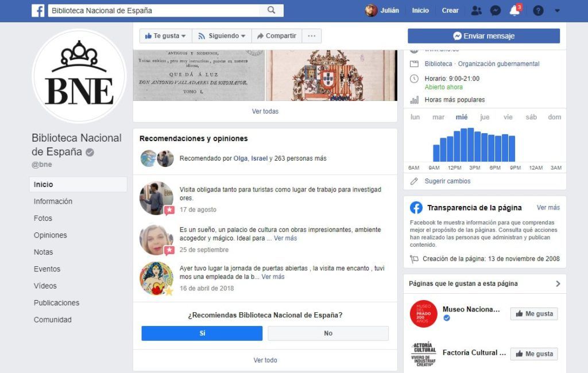This screenshot has height=373, width=588.
Task: Open Factoría Cultural page logo
Action: 423,353
